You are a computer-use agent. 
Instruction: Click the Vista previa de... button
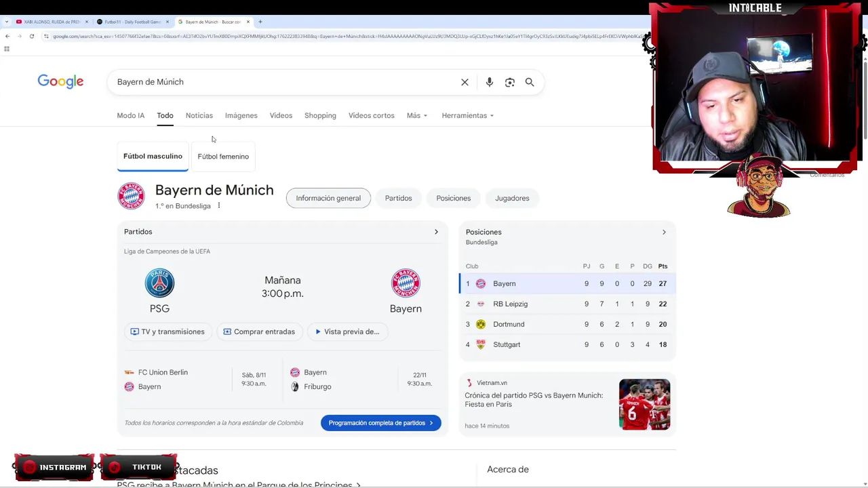[x=347, y=331]
